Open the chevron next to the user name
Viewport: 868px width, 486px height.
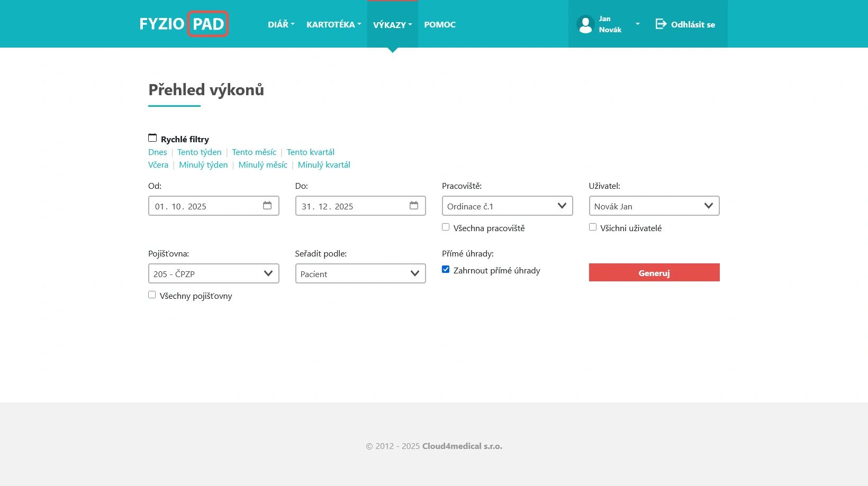pyautogui.click(x=637, y=23)
